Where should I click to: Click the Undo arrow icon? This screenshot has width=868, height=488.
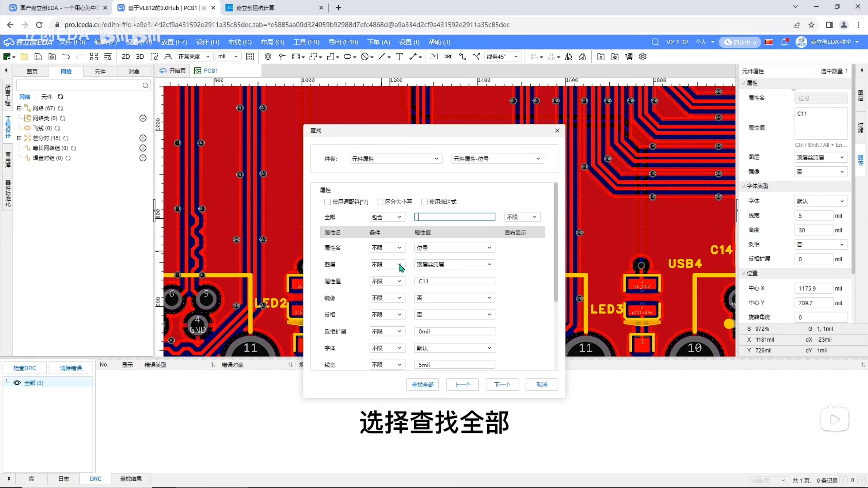click(x=66, y=57)
